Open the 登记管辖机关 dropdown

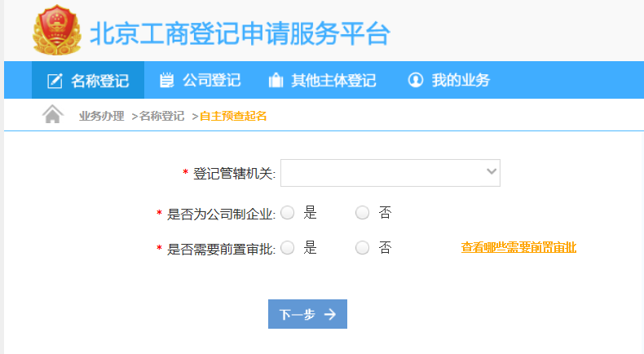pos(390,172)
